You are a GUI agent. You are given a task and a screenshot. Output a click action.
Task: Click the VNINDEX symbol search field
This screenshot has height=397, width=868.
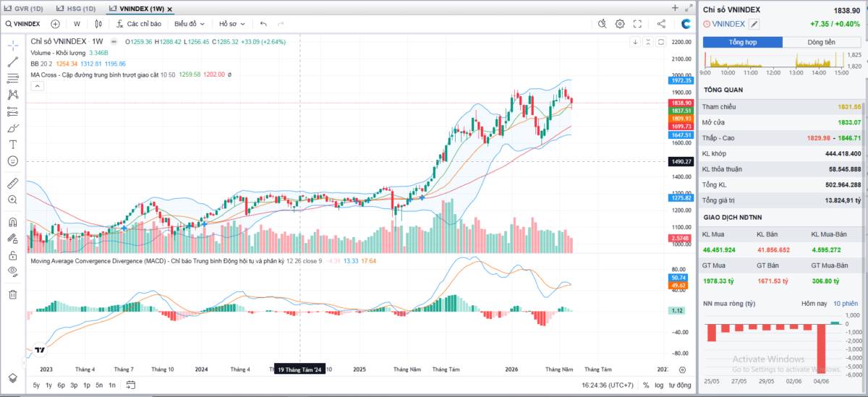click(x=22, y=24)
